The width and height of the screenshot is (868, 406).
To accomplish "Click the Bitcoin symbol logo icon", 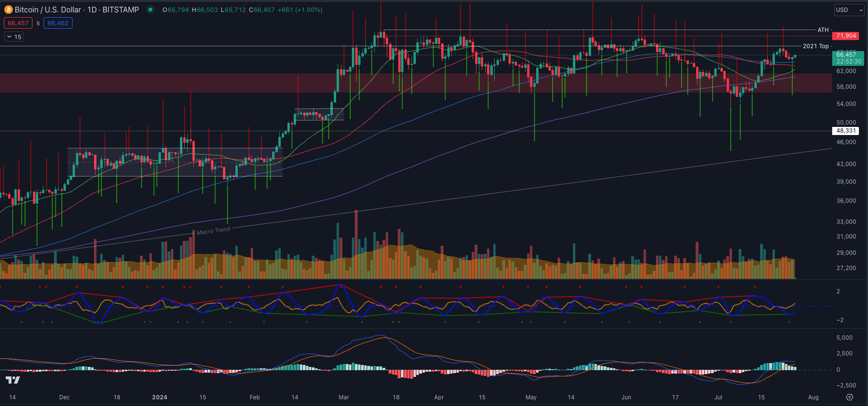I will pyautogui.click(x=8, y=10).
